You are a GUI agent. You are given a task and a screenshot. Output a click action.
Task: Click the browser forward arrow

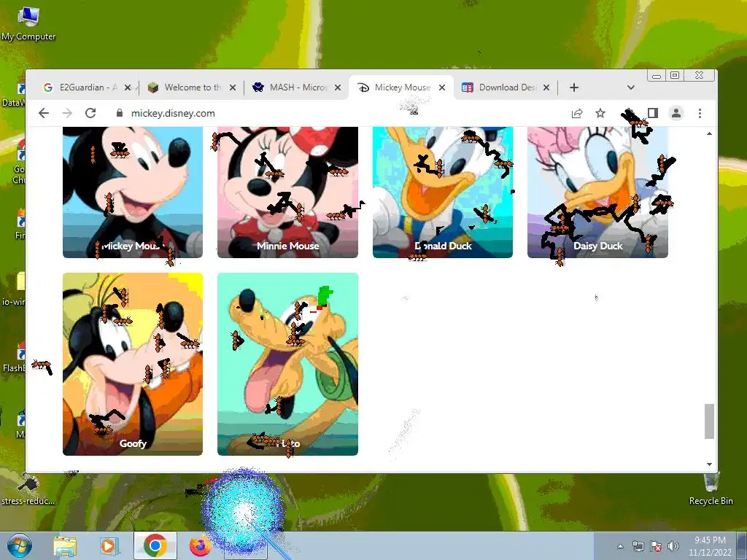click(67, 113)
